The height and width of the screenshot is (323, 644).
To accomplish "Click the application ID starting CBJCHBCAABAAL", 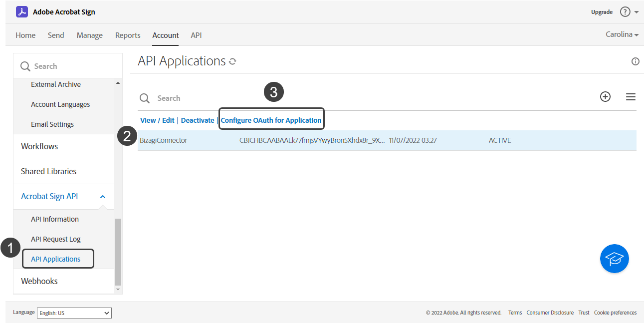I will [312, 140].
